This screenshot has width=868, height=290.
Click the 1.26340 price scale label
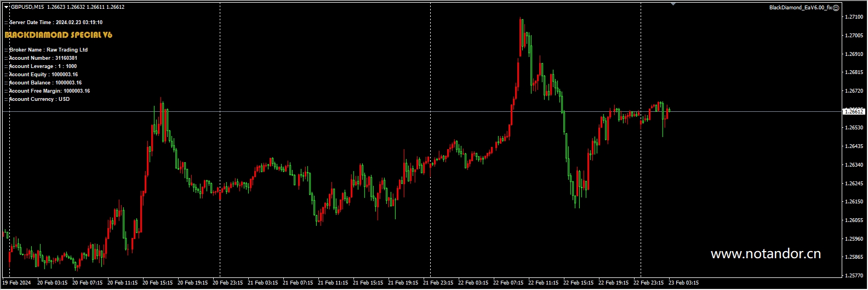coord(854,165)
